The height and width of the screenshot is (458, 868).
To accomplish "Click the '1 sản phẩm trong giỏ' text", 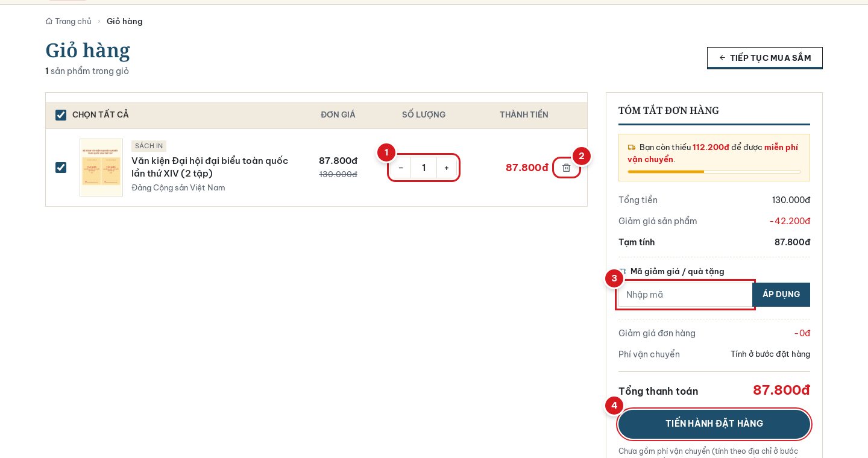I will (x=87, y=71).
